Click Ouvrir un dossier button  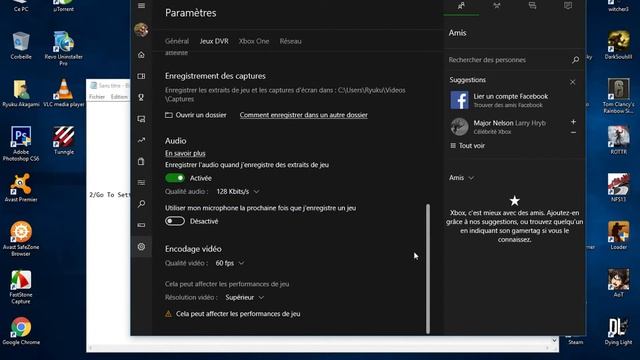coord(196,115)
